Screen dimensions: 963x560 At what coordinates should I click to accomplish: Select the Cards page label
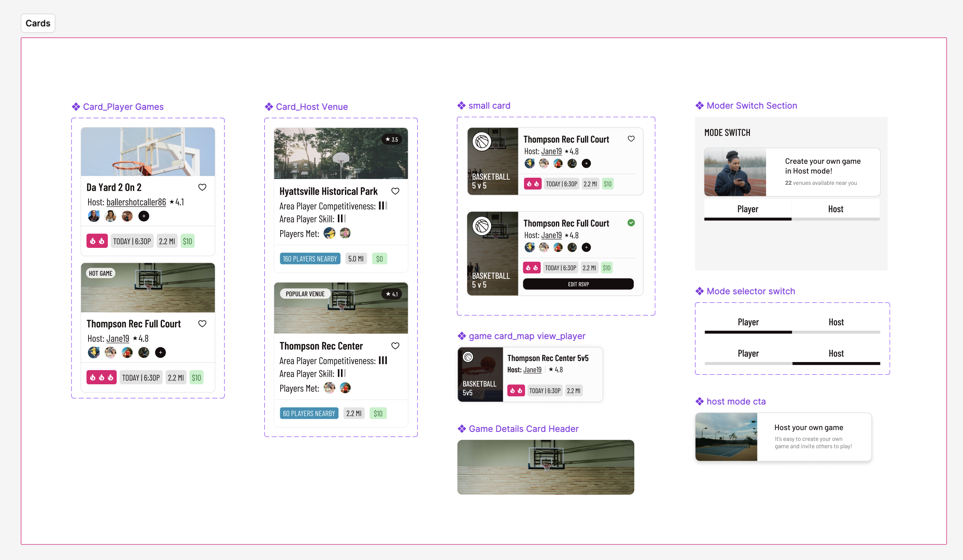tap(38, 23)
